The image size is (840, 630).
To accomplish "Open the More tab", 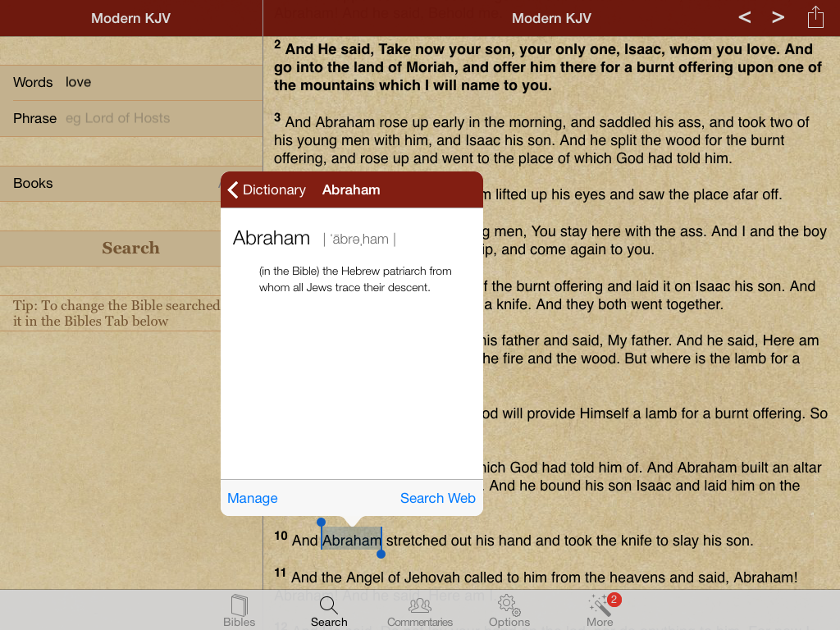I will pyautogui.click(x=600, y=610).
